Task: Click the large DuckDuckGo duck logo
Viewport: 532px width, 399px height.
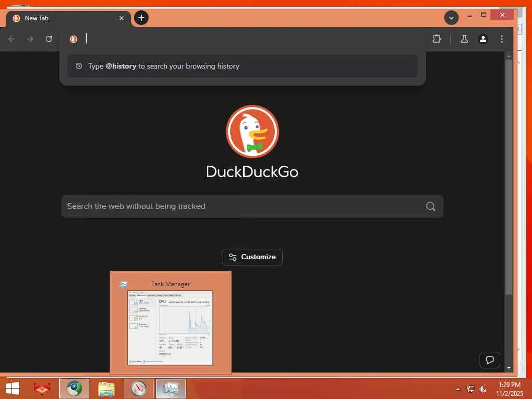Action: coord(252,131)
